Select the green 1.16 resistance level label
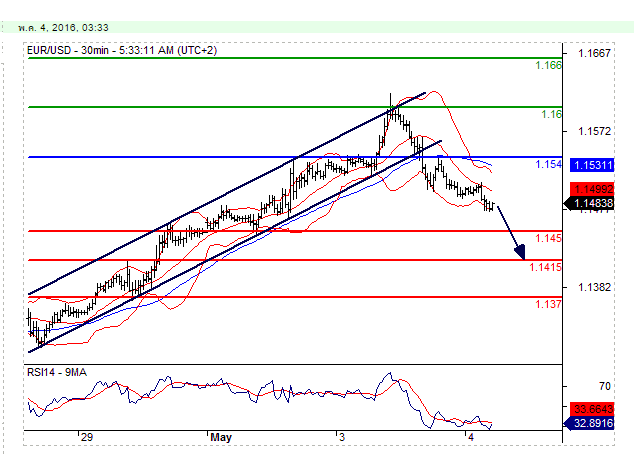634x456 pixels. tap(551, 115)
